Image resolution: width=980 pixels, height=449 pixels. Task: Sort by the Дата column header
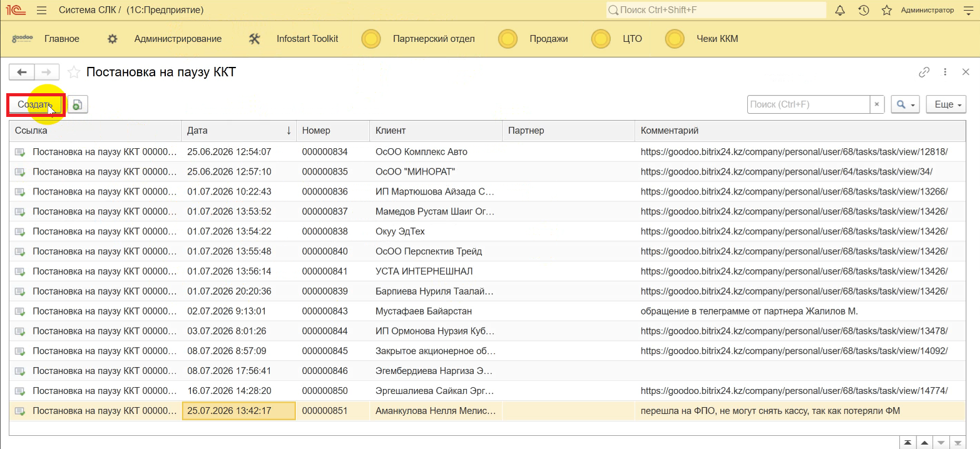coord(239,131)
